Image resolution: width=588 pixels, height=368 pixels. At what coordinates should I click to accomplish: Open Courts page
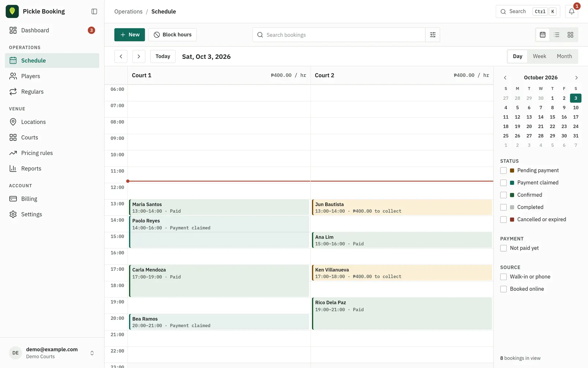click(52, 137)
